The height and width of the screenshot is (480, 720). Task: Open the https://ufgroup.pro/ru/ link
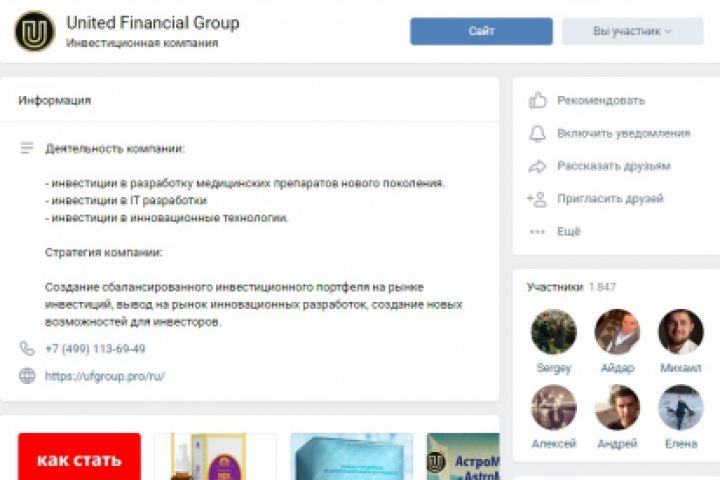(105, 376)
